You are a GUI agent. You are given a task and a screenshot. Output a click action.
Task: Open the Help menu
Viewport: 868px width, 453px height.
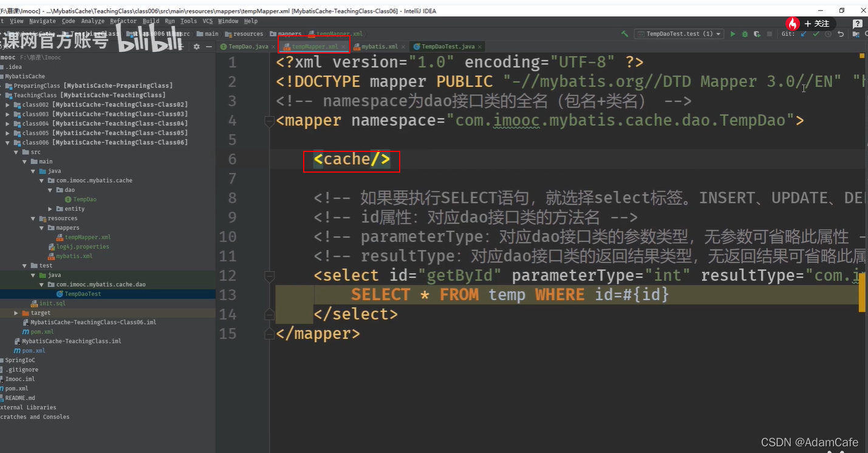point(251,21)
